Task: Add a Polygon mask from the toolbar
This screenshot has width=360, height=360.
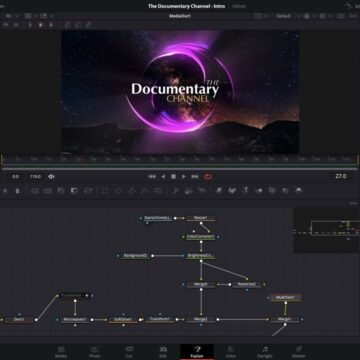Action: [x=132, y=191]
